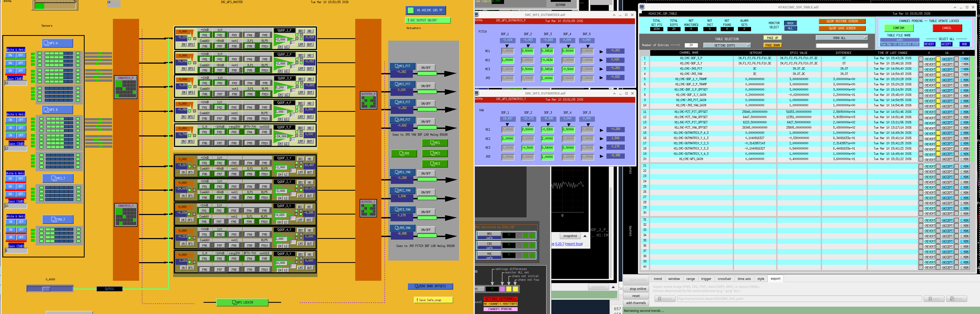
Task: Open the SDF RESTORE SCREEN
Action: point(842,21)
